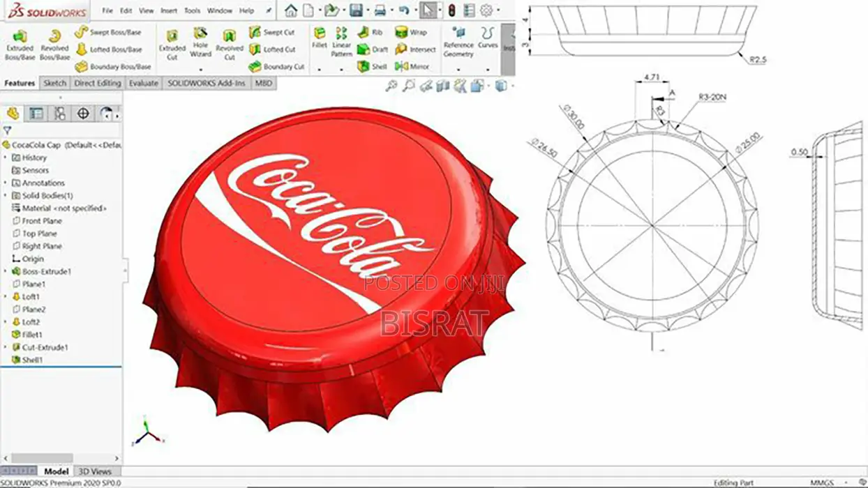Viewport: 868px width, 488px height.
Task: Switch to the Sketch ribbon tab
Action: (x=55, y=82)
